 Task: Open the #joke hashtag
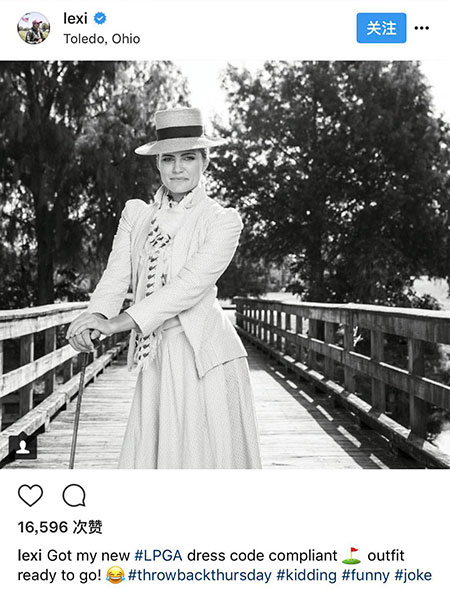tap(413, 576)
